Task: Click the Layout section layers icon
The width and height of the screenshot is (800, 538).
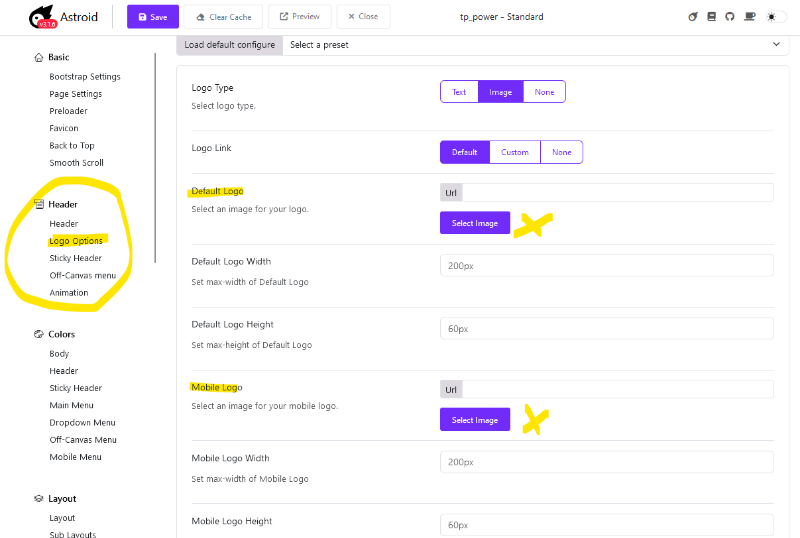Action: (x=39, y=499)
